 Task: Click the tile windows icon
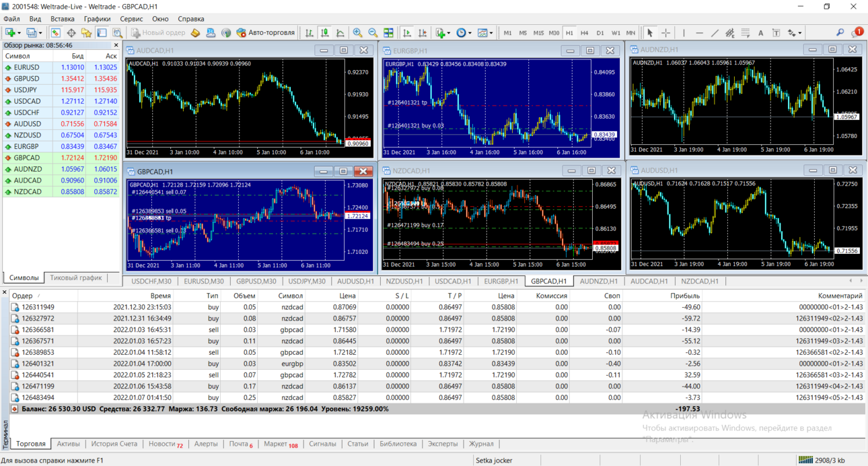388,32
